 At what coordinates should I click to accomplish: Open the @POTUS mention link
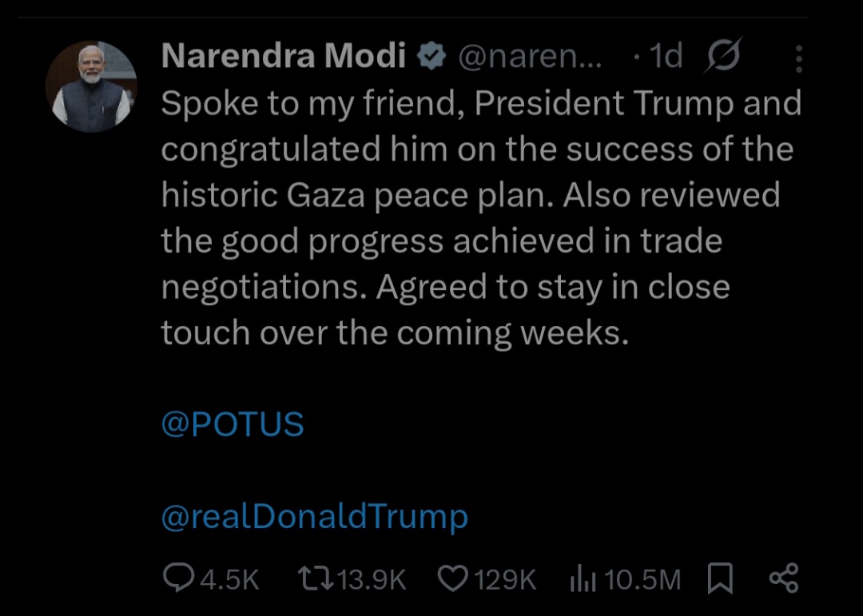coord(233,425)
